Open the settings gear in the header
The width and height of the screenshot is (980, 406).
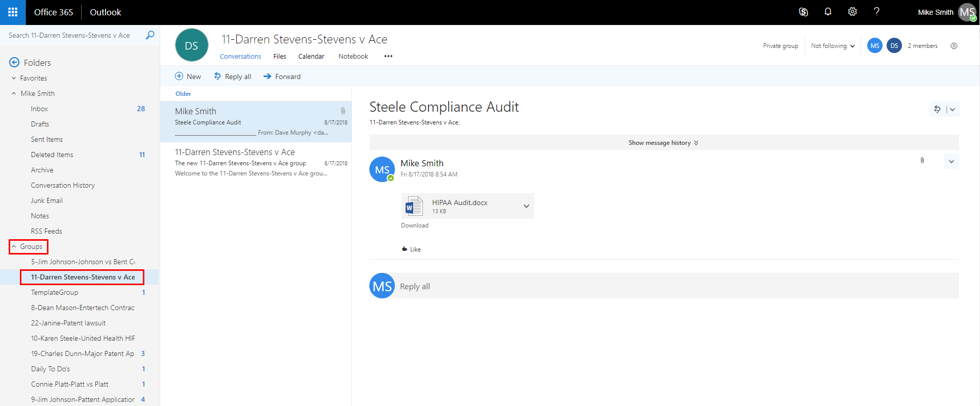pyautogui.click(x=852, y=12)
